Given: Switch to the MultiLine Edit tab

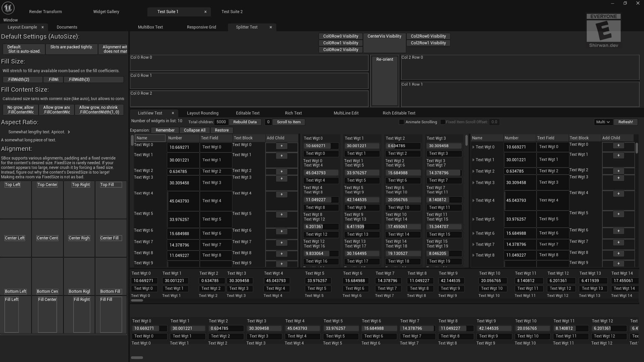Looking at the screenshot, I should tap(346, 113).
